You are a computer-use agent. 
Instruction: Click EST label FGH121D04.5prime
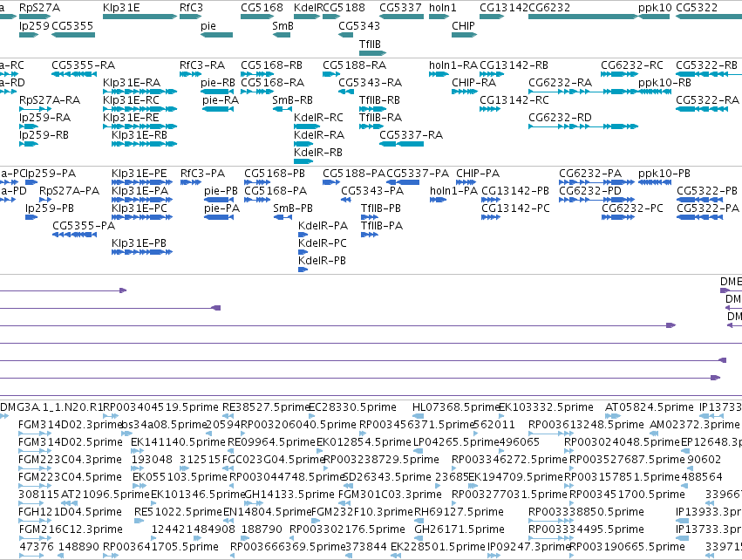coord(70,512)
